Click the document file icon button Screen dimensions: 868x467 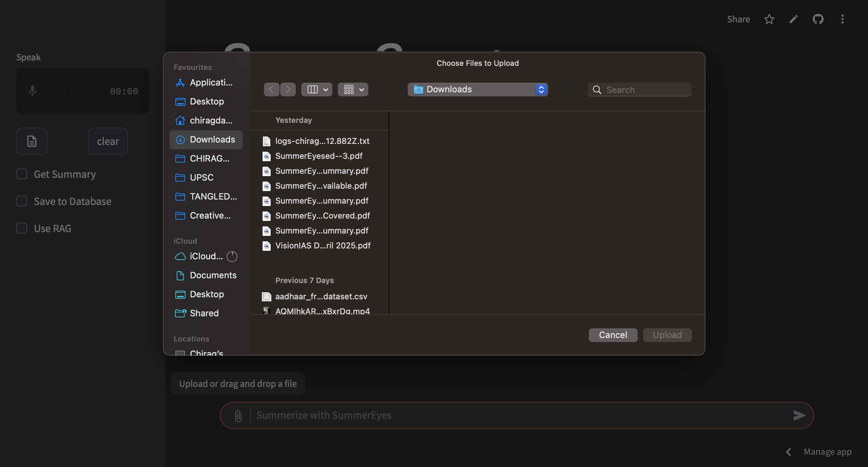[32, 141]
